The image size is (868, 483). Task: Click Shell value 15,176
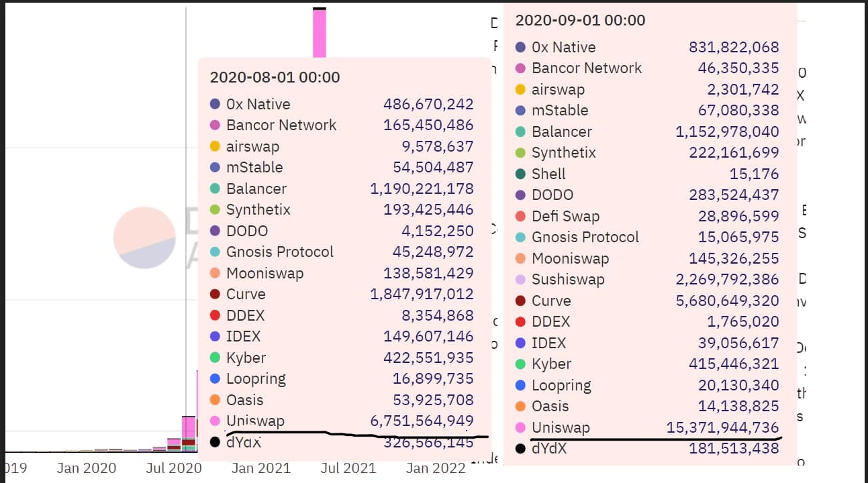tap(755, 174)
